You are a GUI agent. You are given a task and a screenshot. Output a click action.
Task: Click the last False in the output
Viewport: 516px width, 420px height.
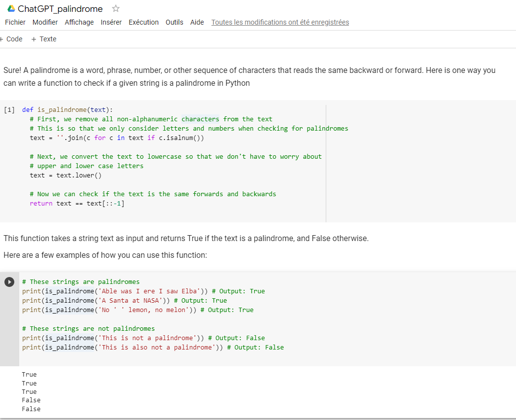click(x=31, y=409)
